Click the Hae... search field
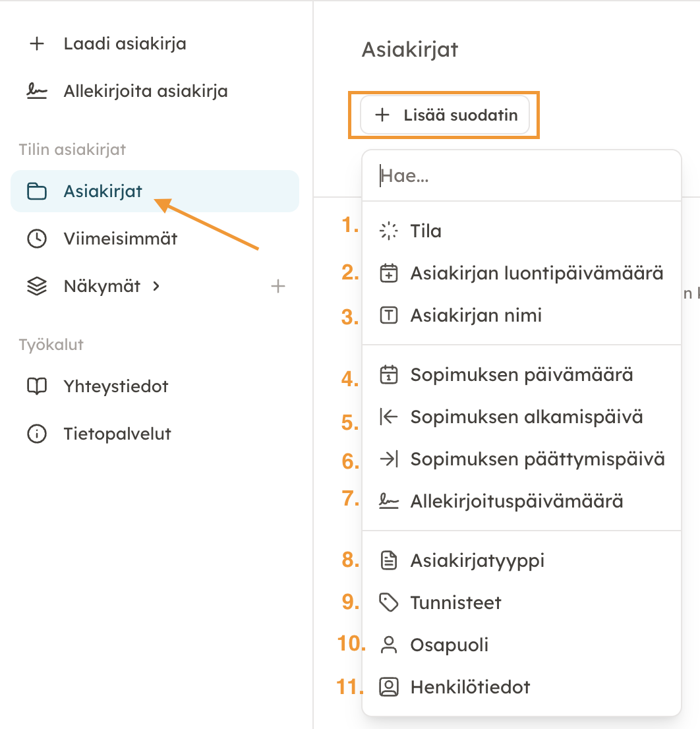700x729 pixels. click(x=521, y=176)
